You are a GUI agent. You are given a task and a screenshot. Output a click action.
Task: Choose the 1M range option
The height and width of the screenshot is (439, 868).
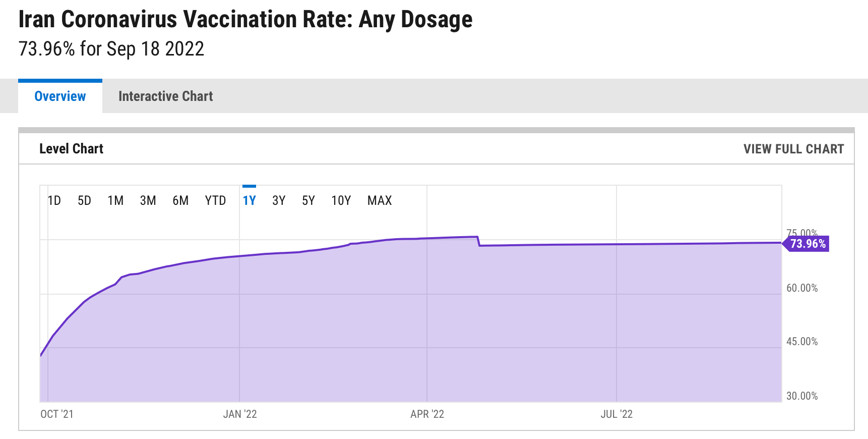coord(115,201)
